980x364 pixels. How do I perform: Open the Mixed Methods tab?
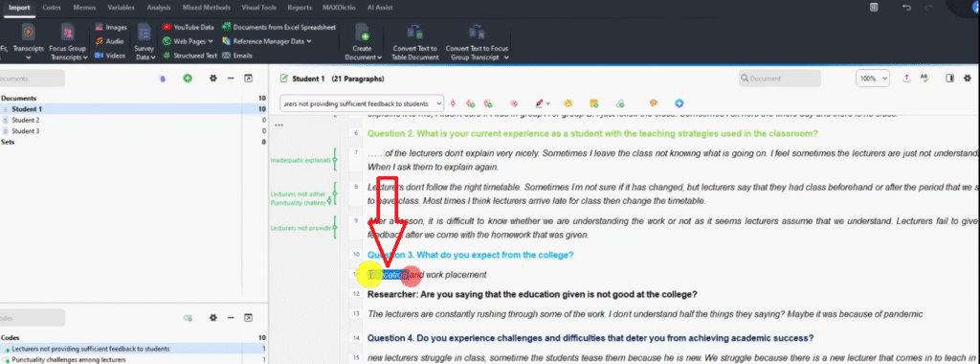(207, 8)
